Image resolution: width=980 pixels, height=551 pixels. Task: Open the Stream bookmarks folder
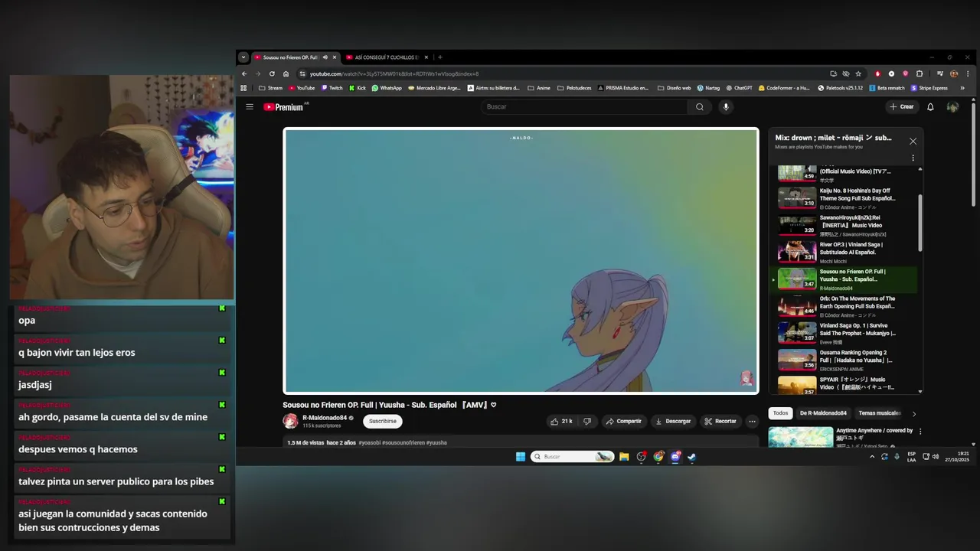[270, 88]
